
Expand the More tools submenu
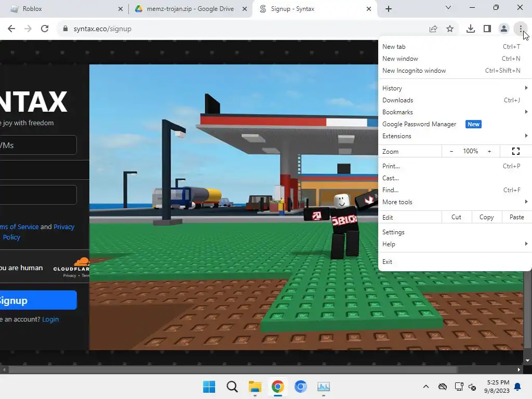coord(455,202)
